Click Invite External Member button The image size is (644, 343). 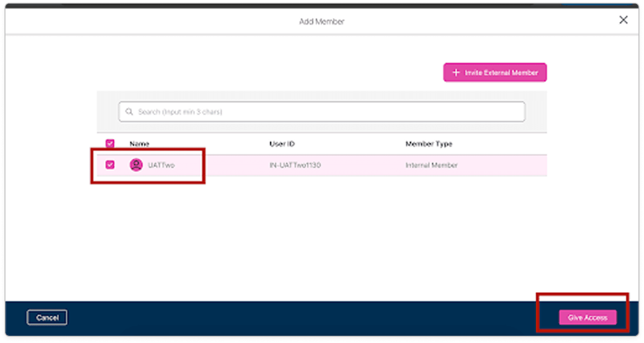point(495,72)
